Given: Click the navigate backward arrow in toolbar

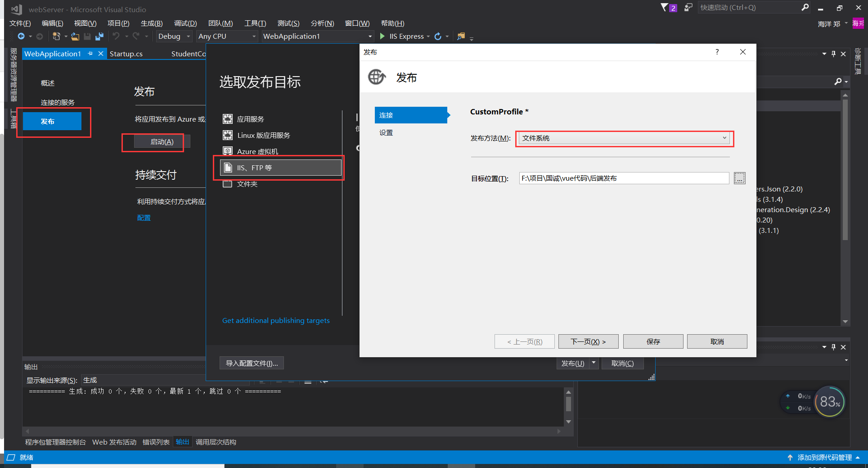Looking at the screenshot, I should tap(21, 36).
